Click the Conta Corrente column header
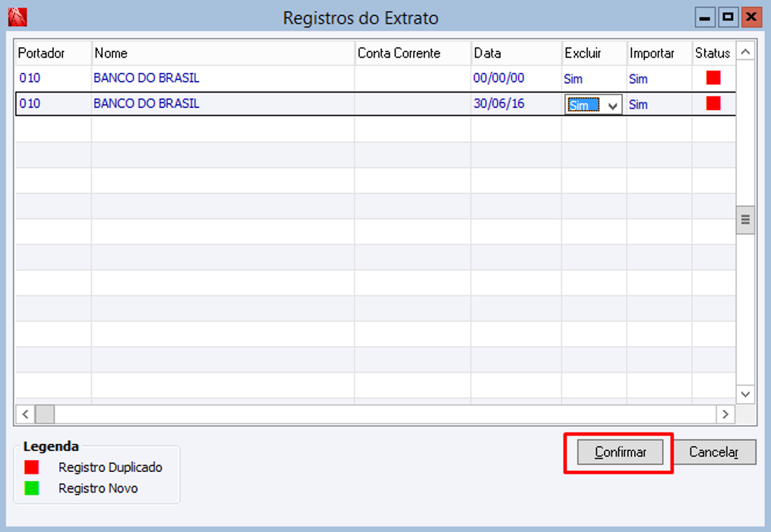The image size is (771, 532). (x=412, y=53)
